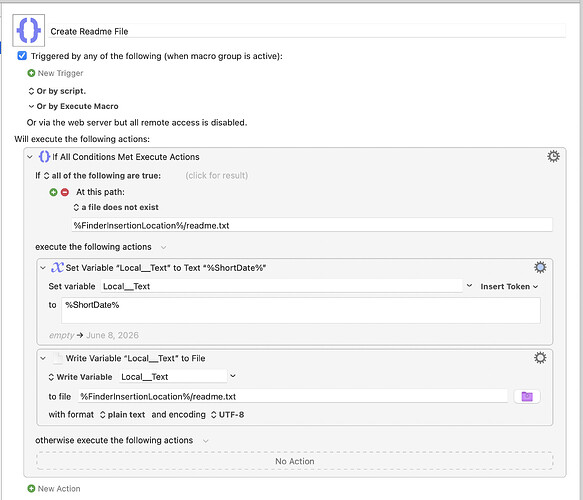Image resolution: width=583 pixels, height=500 pixels.
Task: Open the UTF-8 encoding popup
Action: tap(228, 415)
